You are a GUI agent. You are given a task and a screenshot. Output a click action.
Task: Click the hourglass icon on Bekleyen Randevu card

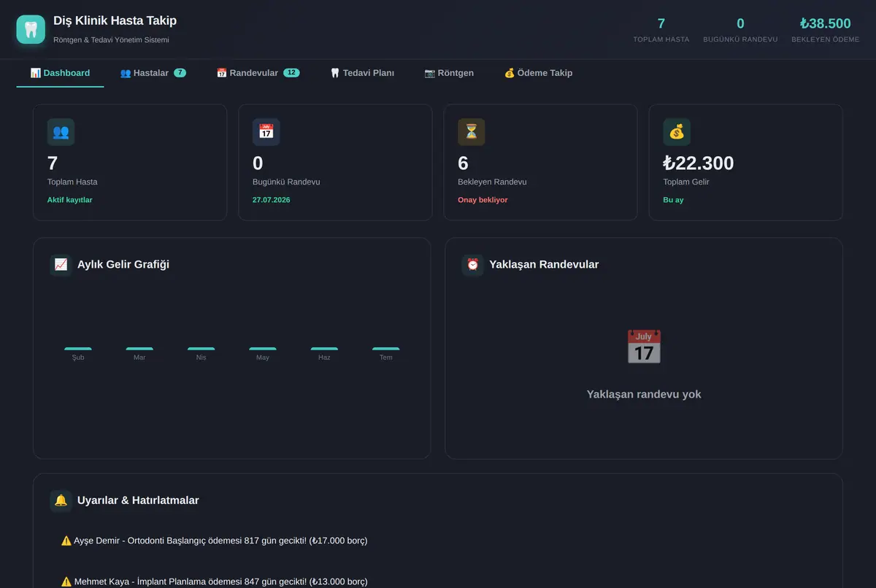coord(472,132)
